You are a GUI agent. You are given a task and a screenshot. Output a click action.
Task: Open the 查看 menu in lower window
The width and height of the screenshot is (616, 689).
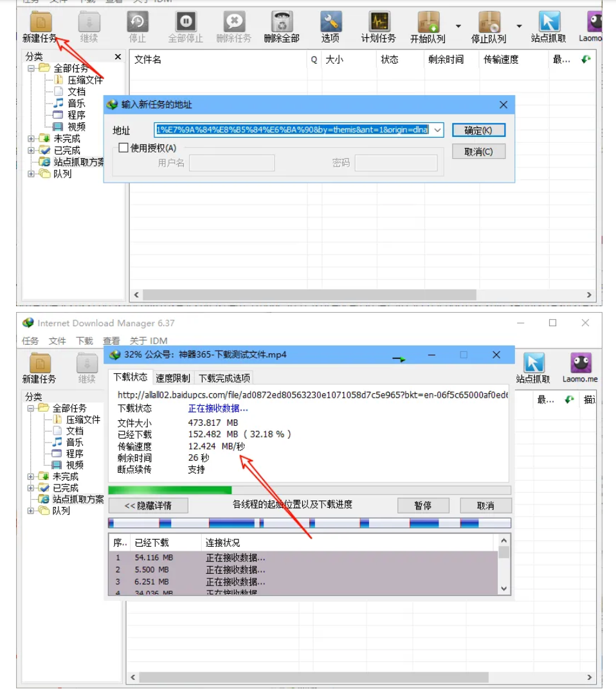[111, 341]
